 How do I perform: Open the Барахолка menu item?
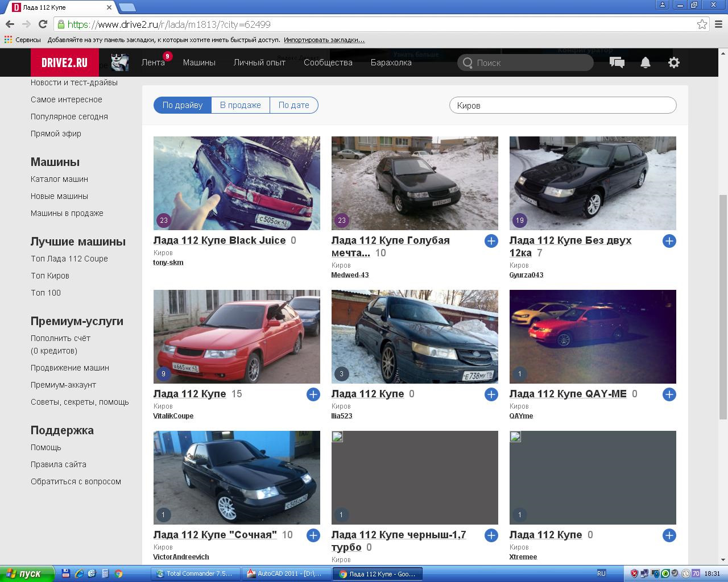pos(391,63)
